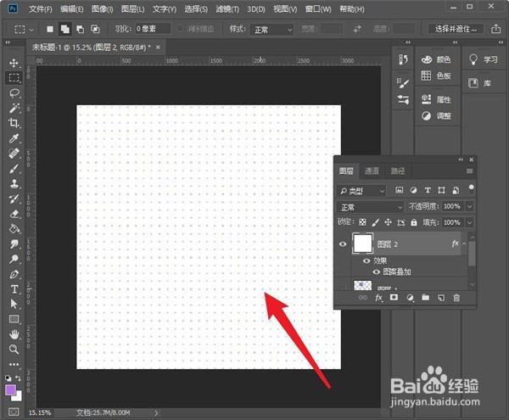Select the Move tool
Image resolution: width=509 pixels, height=420 pixels.
[14, 63]
